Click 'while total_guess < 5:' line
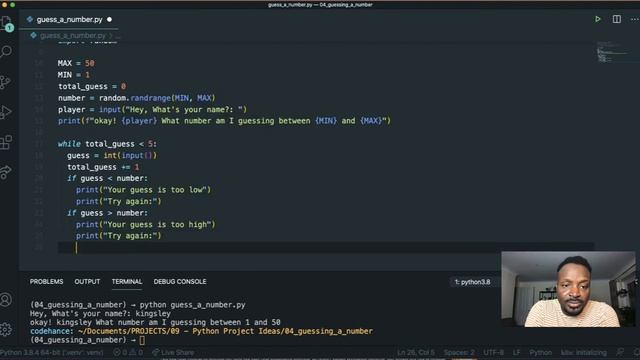Screen dimensions: 640x360 107,144
